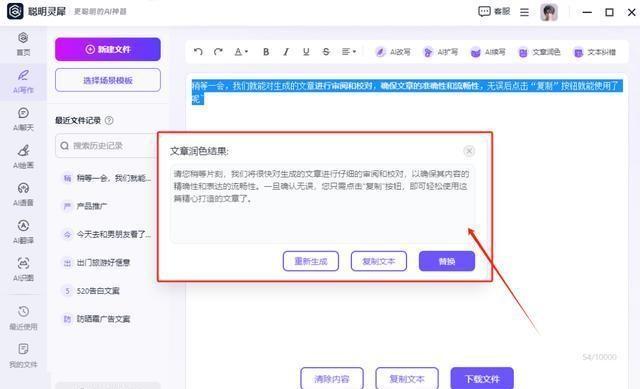
Task: Toggle italic formatting
Action: click(286, 52)
